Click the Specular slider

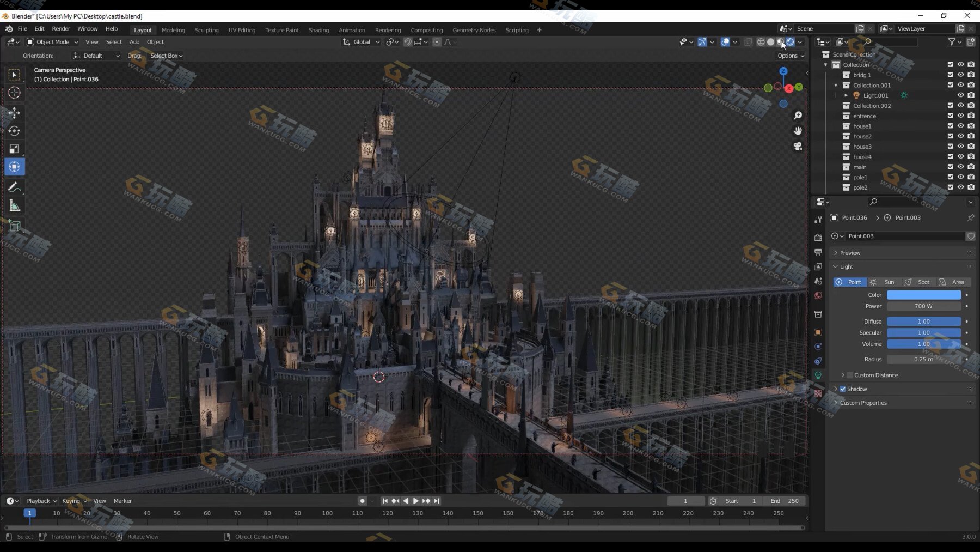coord(924,332)
